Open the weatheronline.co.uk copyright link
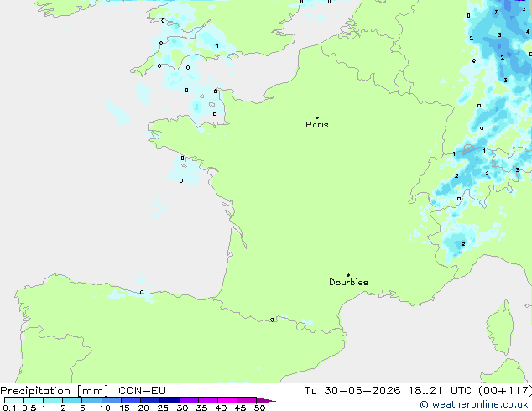The height and width of the screenshot is (411, 532). pos(474,404)
